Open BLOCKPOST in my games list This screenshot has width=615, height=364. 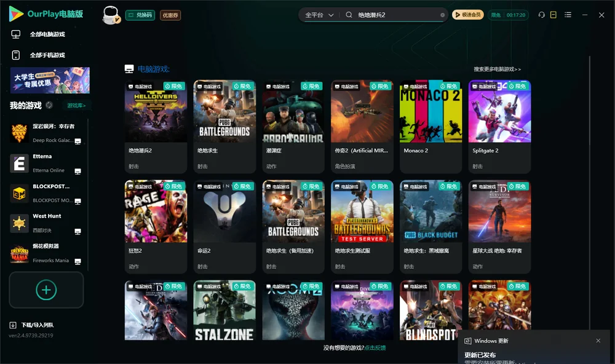(x=46, y=193)
